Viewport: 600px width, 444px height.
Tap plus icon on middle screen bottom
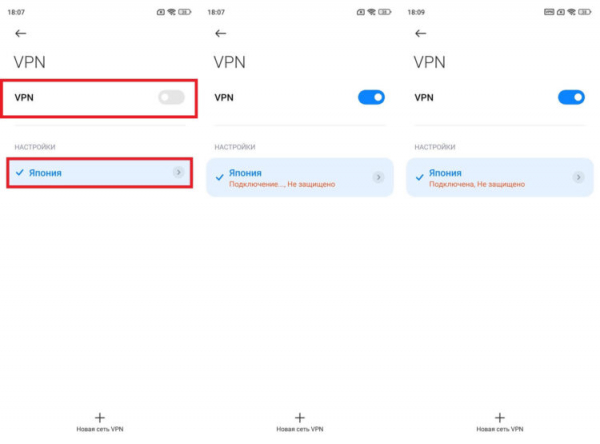[300, 417]
